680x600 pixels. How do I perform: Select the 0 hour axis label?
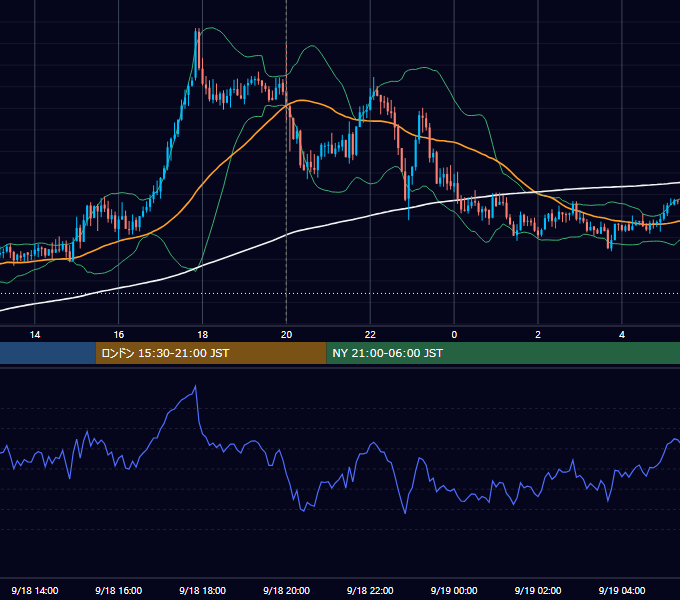click(x=454, y=335)
